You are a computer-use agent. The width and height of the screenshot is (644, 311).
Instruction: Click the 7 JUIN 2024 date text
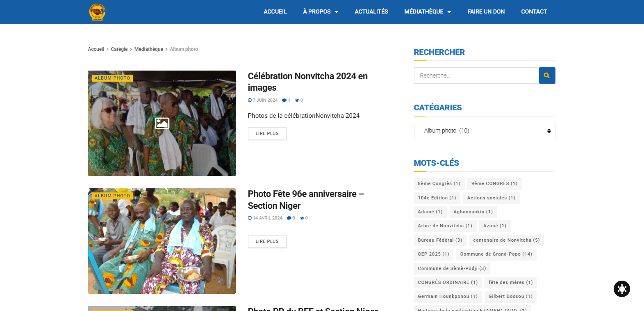coord(265,100)
